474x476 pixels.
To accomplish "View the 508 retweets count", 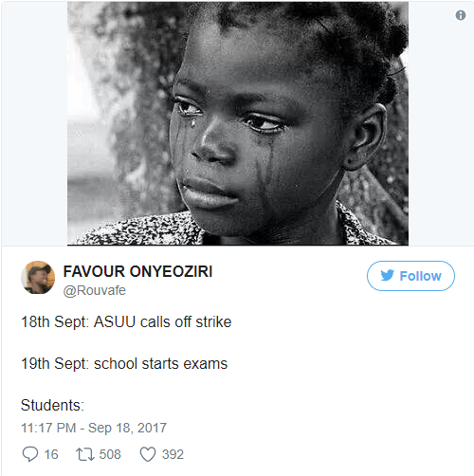I will click(x=110, y=454).
